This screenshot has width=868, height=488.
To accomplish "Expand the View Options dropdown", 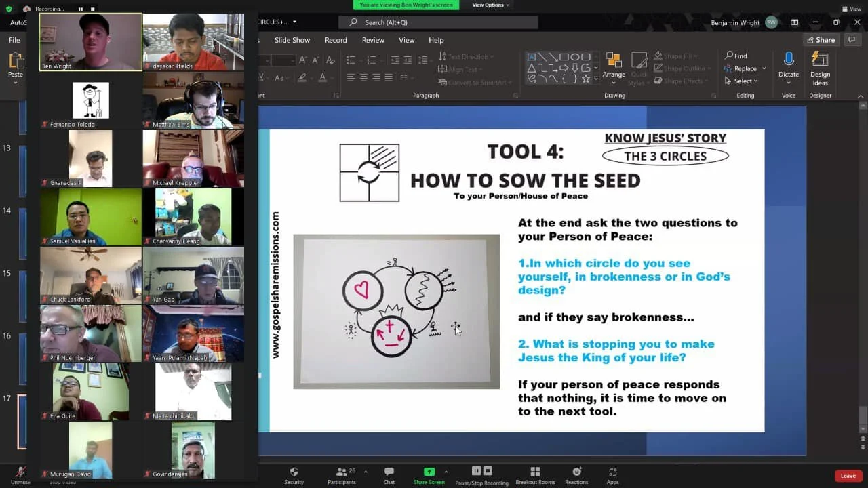I will click(490, 5).
